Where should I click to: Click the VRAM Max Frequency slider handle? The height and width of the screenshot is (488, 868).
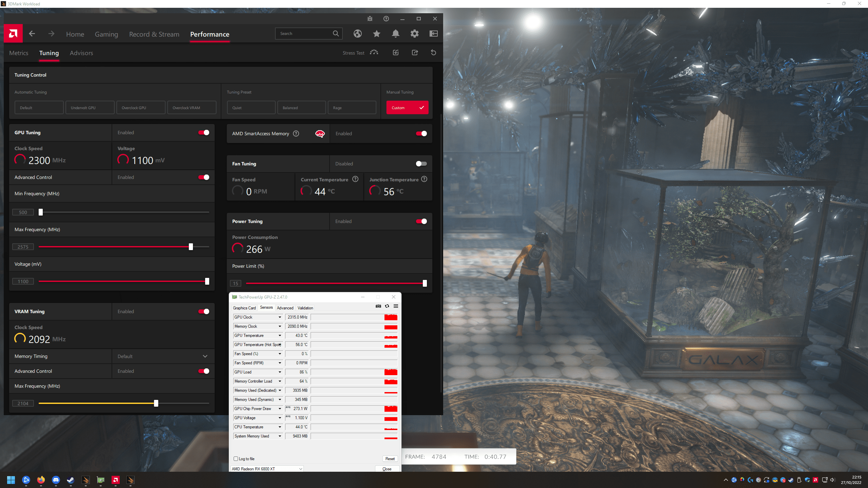[156, 403]
